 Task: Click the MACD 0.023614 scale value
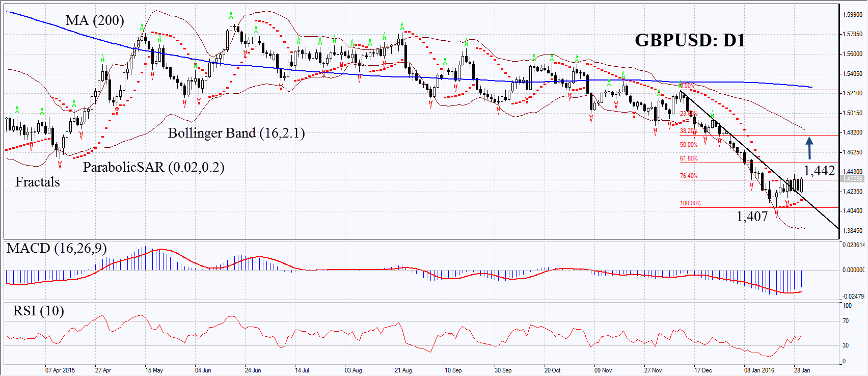(853, 245)
